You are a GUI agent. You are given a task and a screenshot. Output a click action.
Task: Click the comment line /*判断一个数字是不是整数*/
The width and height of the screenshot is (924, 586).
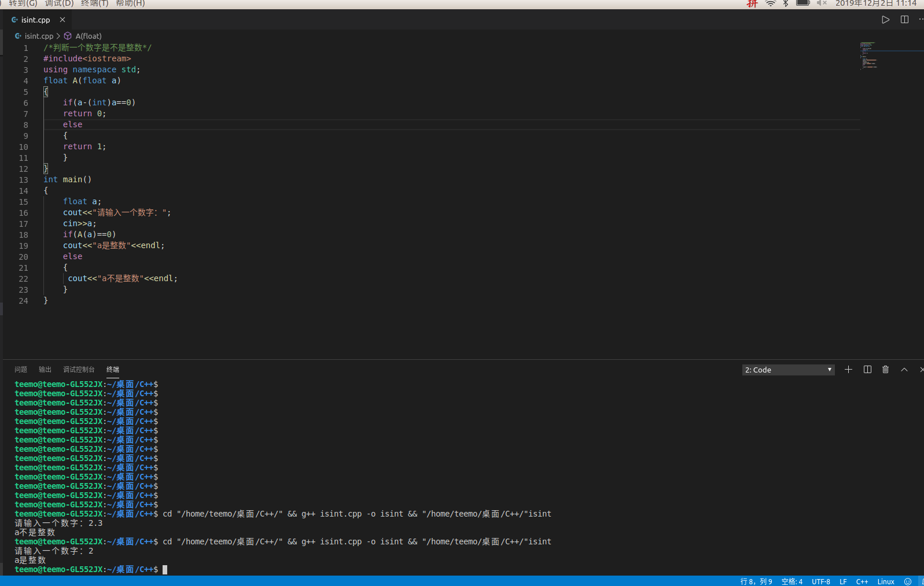click(x=97, y=47)
